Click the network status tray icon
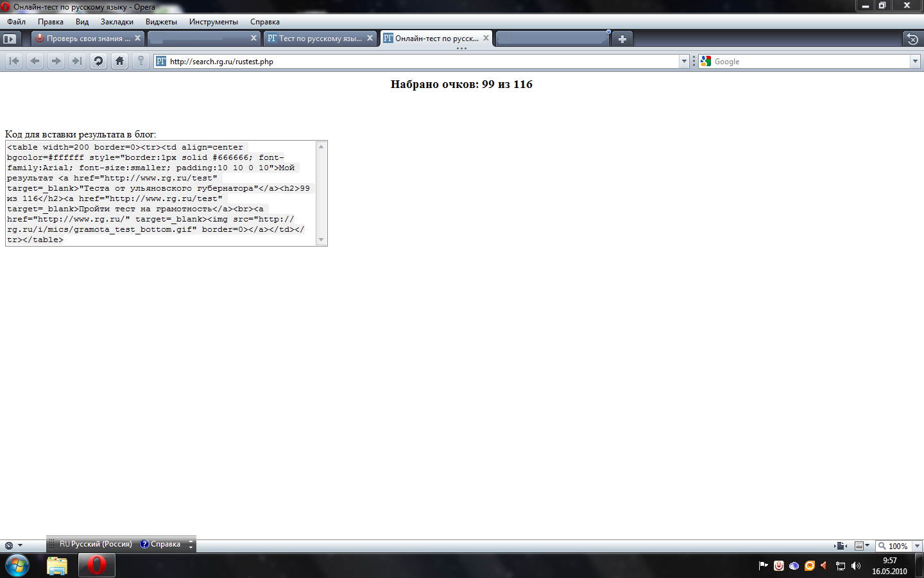The width and height of the screenshot is (924, 578). pos(841,566)
